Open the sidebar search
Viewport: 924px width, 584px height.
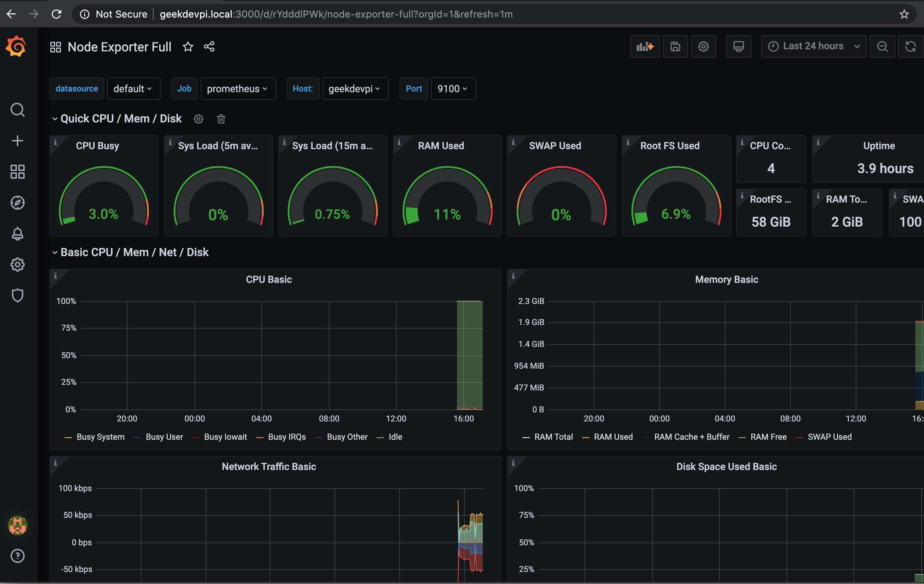coord(18,110)
